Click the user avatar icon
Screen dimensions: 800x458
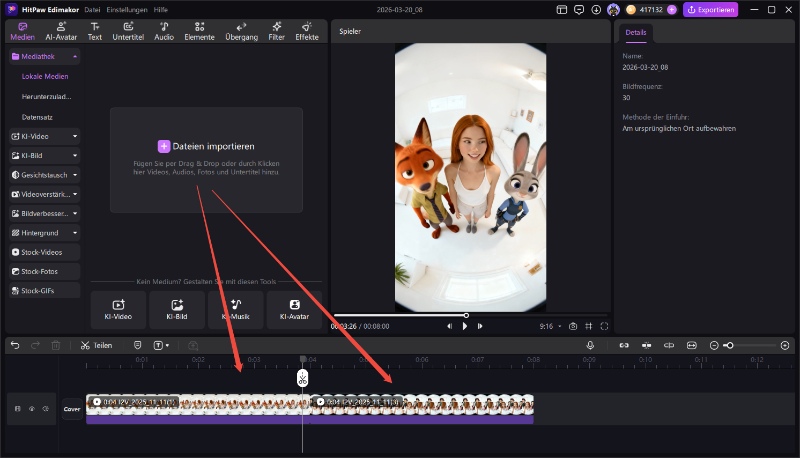click(x=613, y=10)
